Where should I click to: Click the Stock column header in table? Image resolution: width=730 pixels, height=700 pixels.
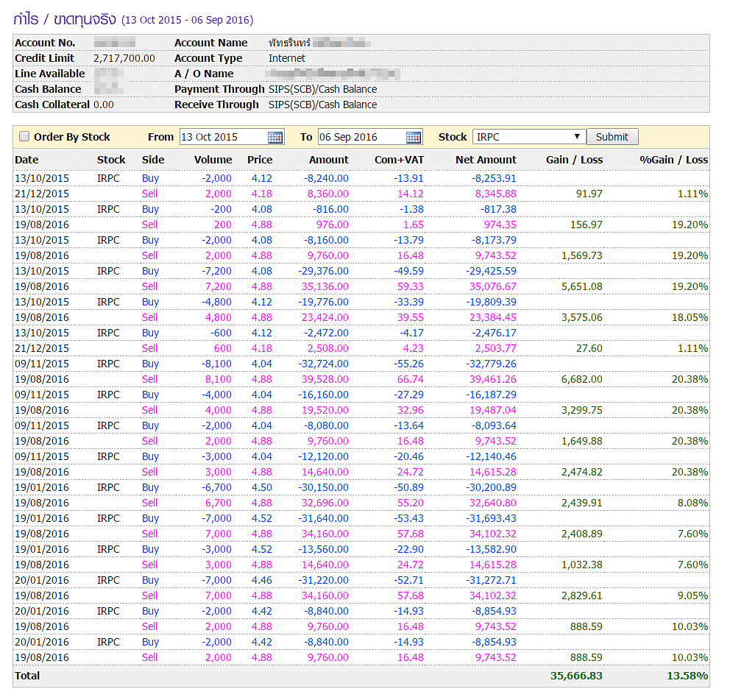click(x=111, y=160)
